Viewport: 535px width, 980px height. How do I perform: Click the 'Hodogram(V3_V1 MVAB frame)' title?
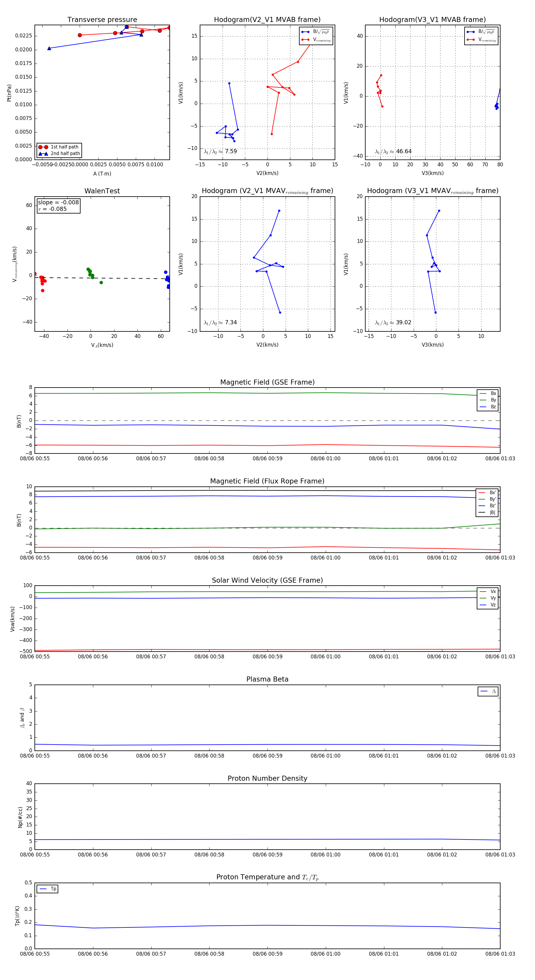432,19
